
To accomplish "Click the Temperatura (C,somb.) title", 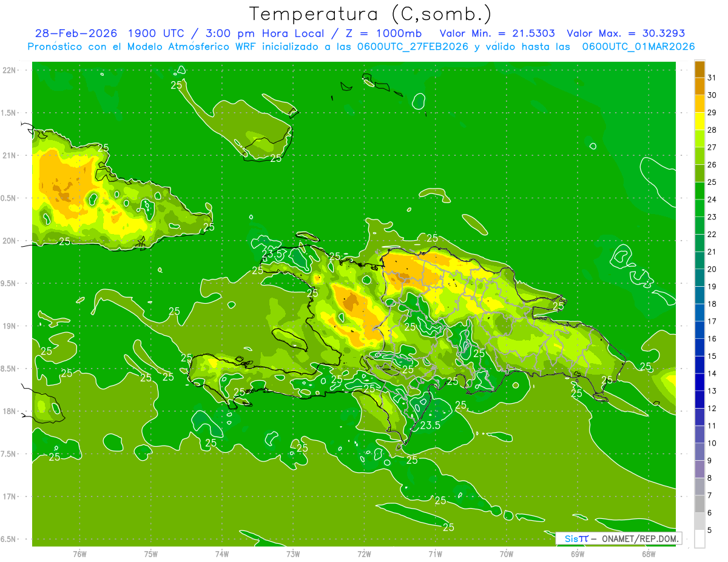I will coord(371,13).
